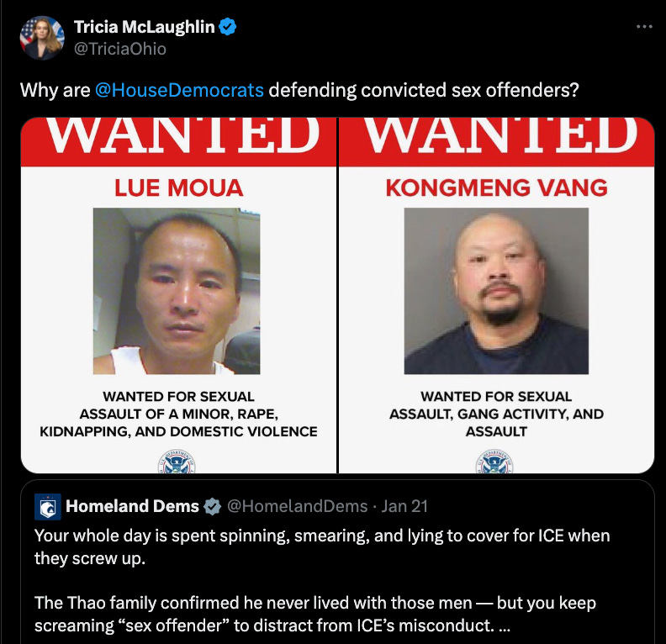Click the Homeland Dems avatar logo
Viewport: 666px width, 644px height.
(x=48, y=506)
